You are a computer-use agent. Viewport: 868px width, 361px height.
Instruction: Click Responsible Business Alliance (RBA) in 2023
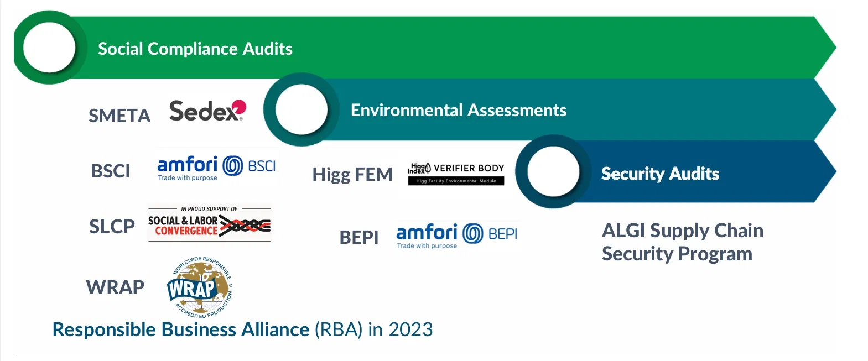click(x=242, y=329)
